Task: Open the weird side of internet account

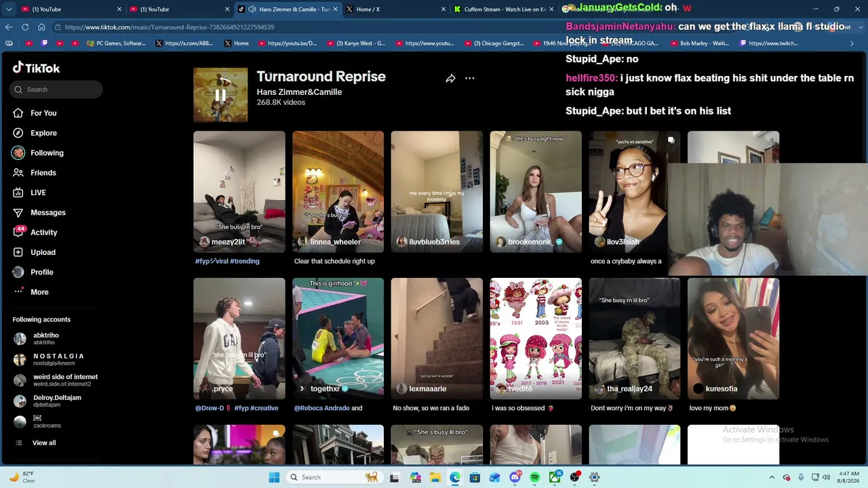Action: tap(56, 380)
